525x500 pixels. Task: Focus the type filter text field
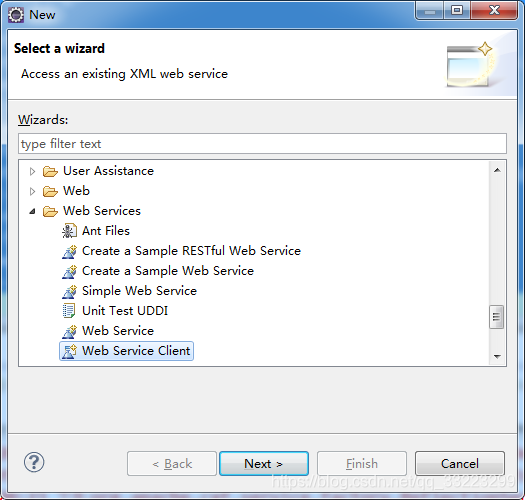(262, 144)
